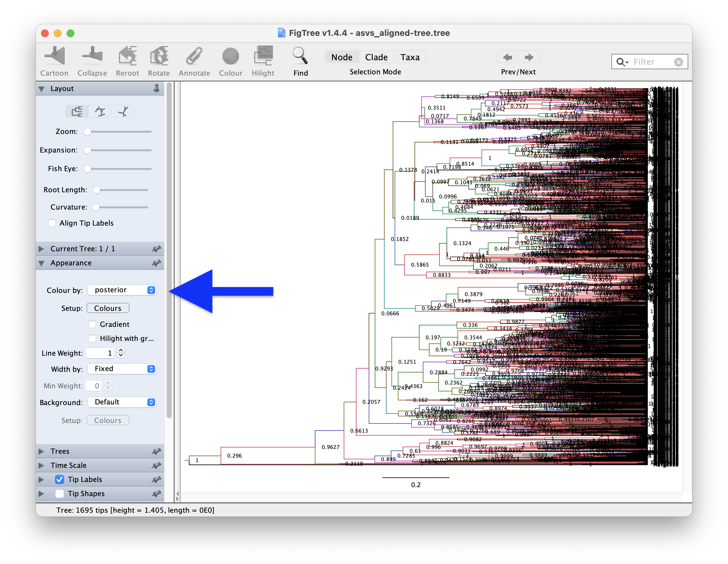Click the Reroot tool icon
Viewport: 728px width, 564px height.
[x=127, y=56]
